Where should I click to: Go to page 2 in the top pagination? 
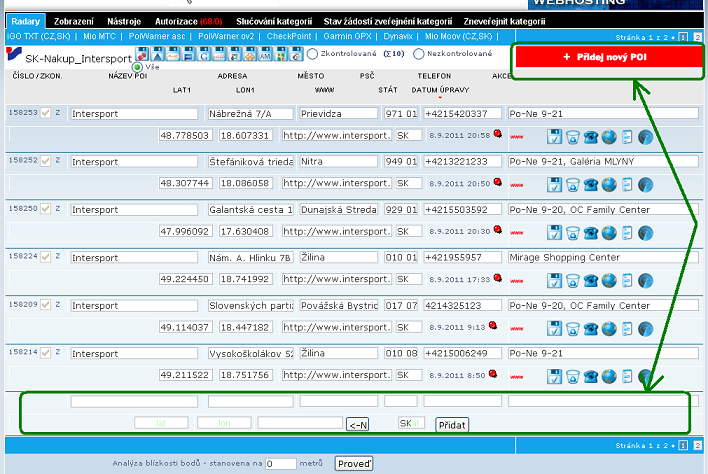[x=697, y=37]
